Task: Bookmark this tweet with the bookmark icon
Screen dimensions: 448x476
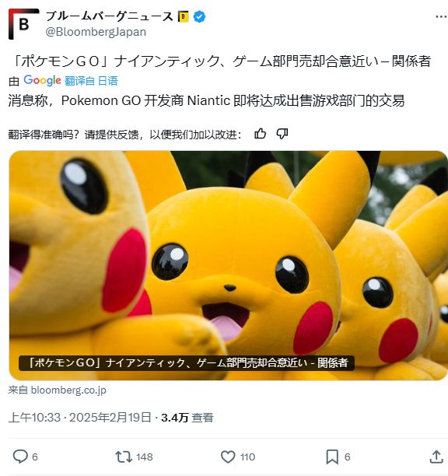Action: [332, 457]
